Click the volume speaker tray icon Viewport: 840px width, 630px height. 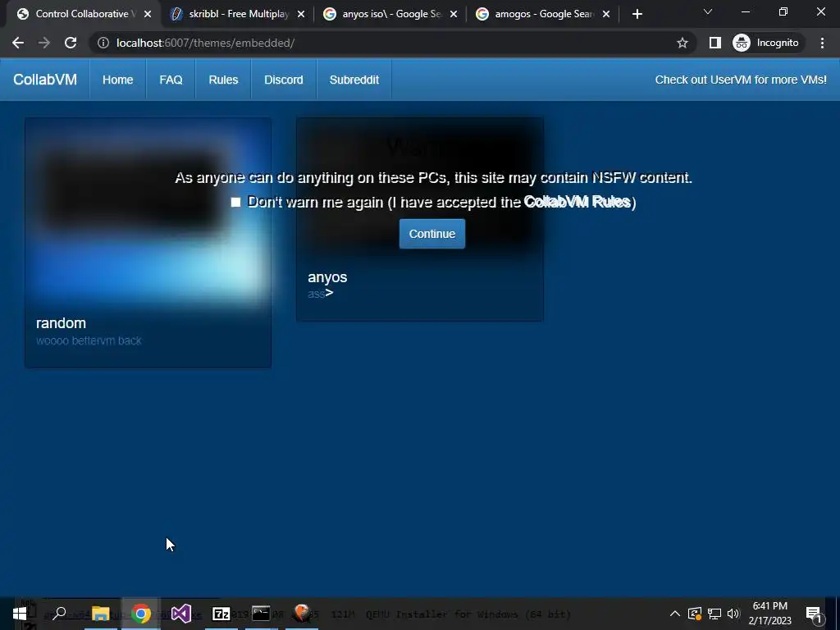(x=733, y=614)
